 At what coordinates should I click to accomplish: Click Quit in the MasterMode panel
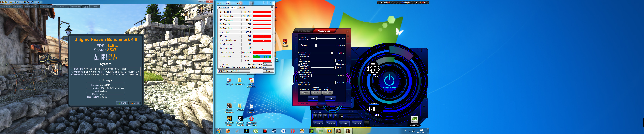pyautogui.click(x=330, y=98)
